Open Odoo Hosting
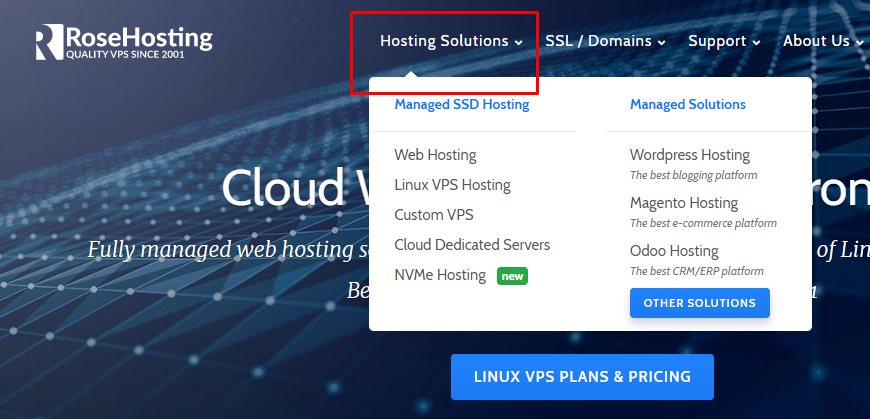This screenshot has width=870, height=419. [674, 251]
